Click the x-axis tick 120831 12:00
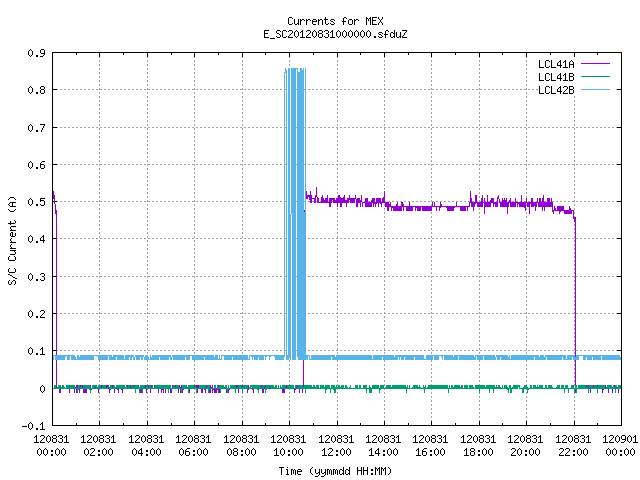 click(336, 445)
